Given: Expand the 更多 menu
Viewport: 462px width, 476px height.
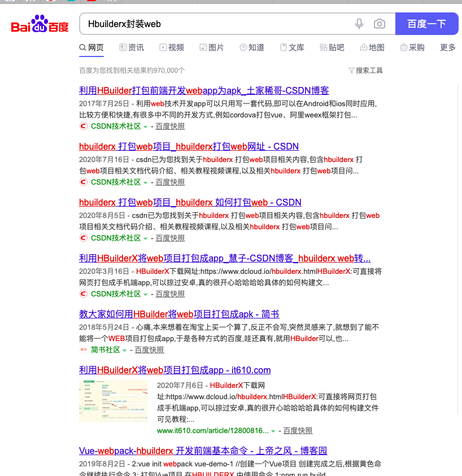Looking at the screenshot, I should click(448, 47).
